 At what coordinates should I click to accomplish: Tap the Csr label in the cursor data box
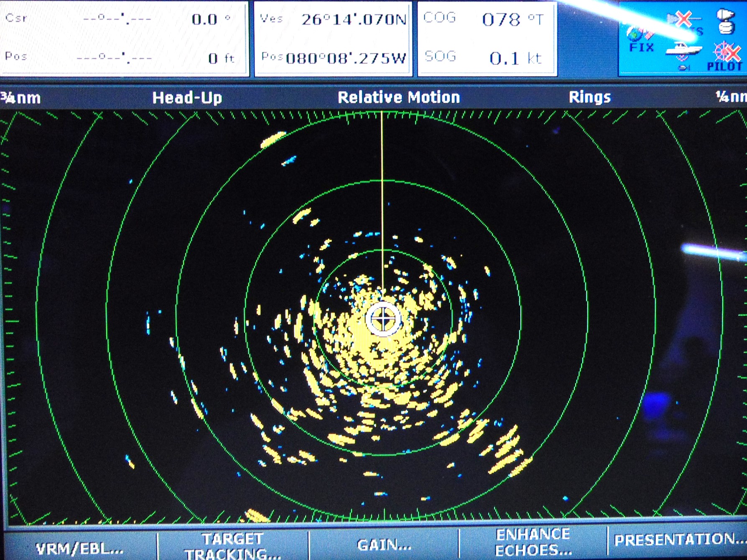point(17,18)
